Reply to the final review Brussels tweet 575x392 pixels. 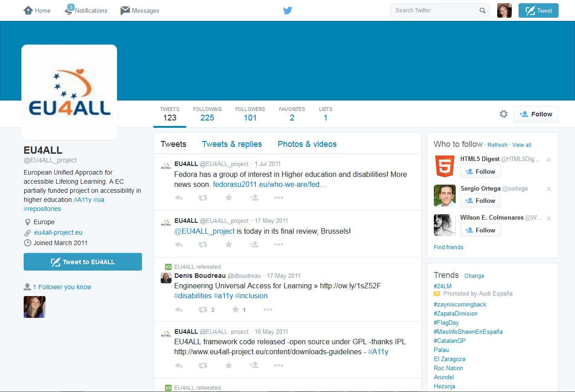[x=179, y=245]
